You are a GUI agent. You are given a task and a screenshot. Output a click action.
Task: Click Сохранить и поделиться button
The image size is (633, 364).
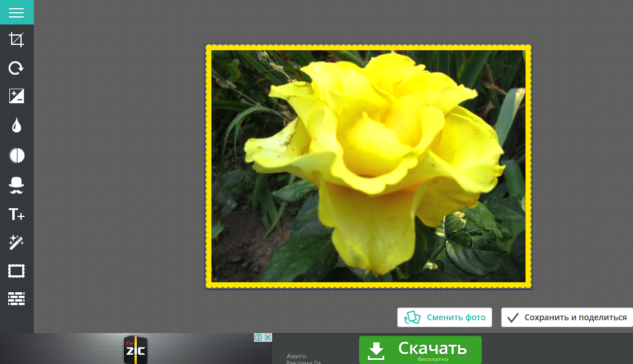click(566, 317)
